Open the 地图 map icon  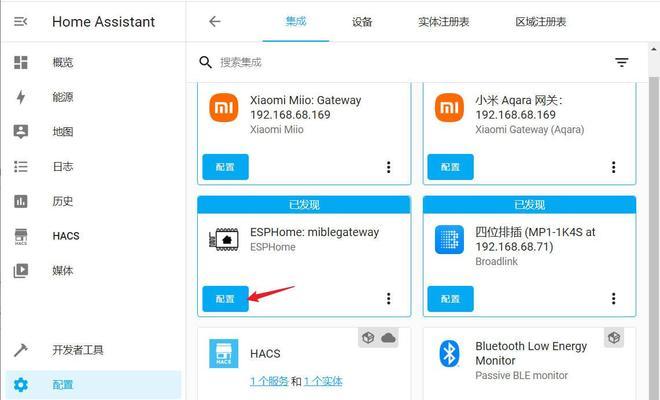click(x=21, y=131)
